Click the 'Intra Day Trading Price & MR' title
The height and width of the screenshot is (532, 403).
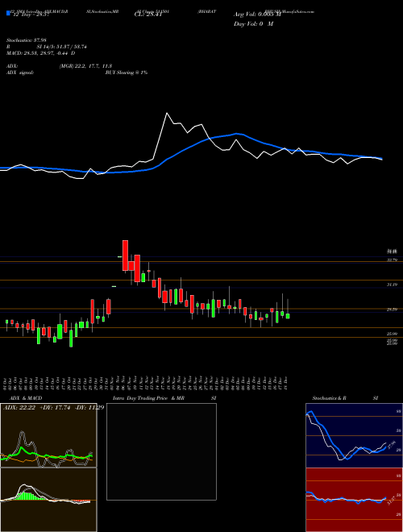(x=148, y=398)
